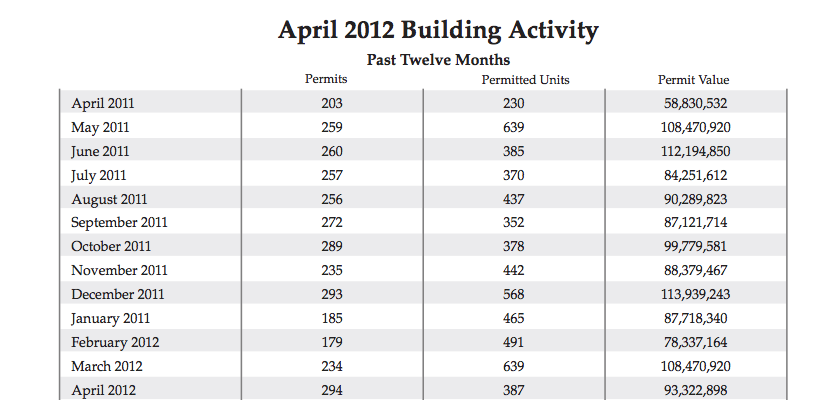
Task: Click the April 2011 row label
Action: pyautogui.click(x=103, y=103)
